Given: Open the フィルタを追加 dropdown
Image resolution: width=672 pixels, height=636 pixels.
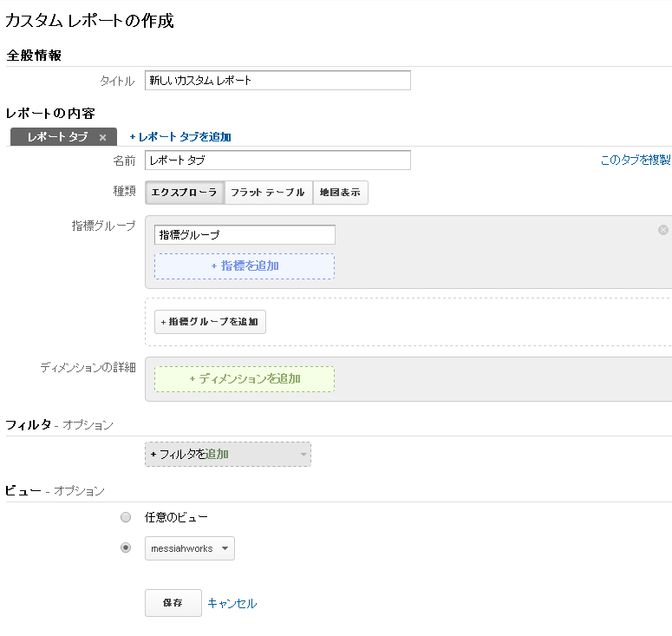Looking at the screenshot, I should point(228,454).
